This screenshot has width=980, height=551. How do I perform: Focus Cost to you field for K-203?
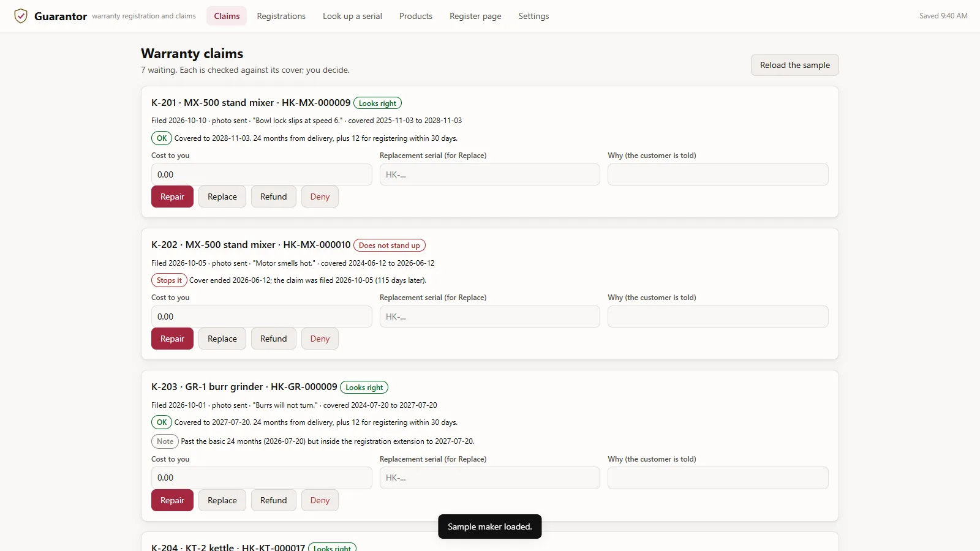click(x=262, y=478)
